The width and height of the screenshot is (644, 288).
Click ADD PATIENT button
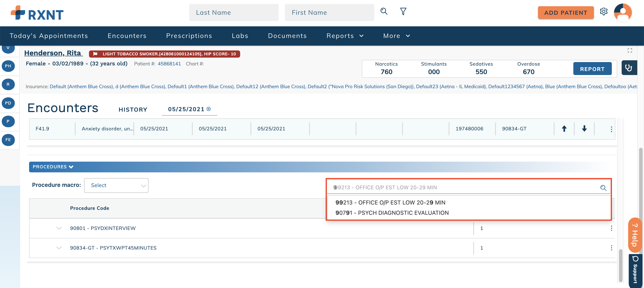click(x=566, y=13)
